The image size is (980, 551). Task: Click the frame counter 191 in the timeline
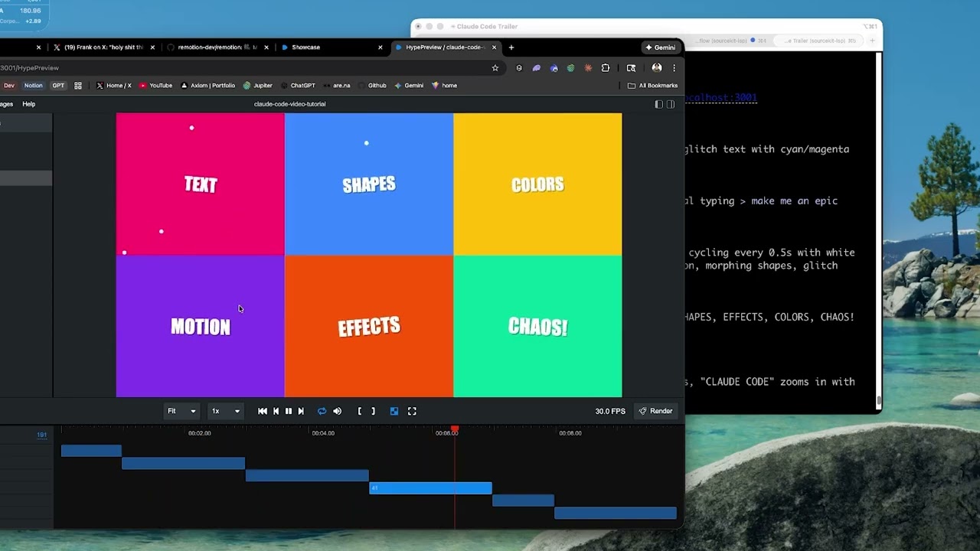(42, 435)
